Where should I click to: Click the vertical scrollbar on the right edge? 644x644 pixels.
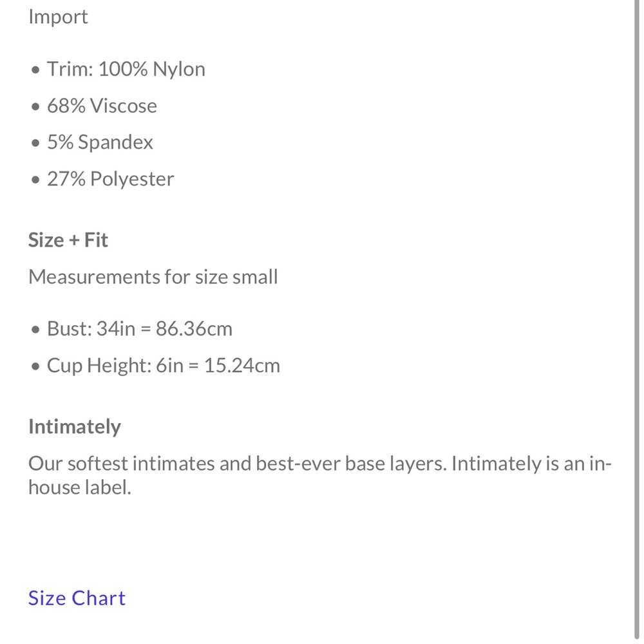click(637, 322)
